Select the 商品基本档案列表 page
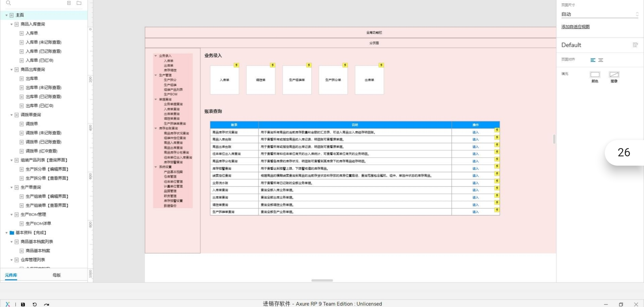 click(37, 242)
